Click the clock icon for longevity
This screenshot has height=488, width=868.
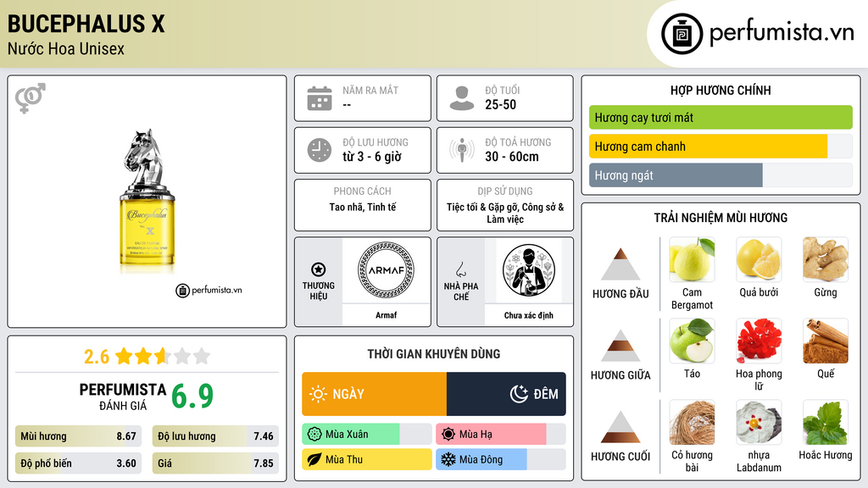point(320,150)
